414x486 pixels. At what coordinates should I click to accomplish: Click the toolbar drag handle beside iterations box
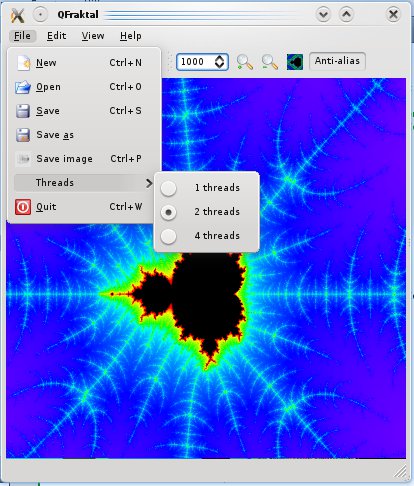click(169, 62)
